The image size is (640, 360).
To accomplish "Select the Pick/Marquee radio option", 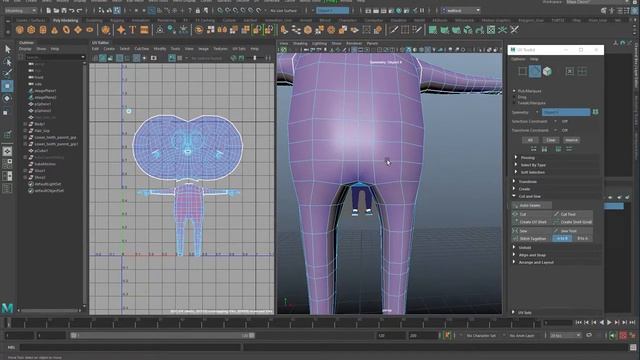I will pyautogui.click(x=514, y=91).
